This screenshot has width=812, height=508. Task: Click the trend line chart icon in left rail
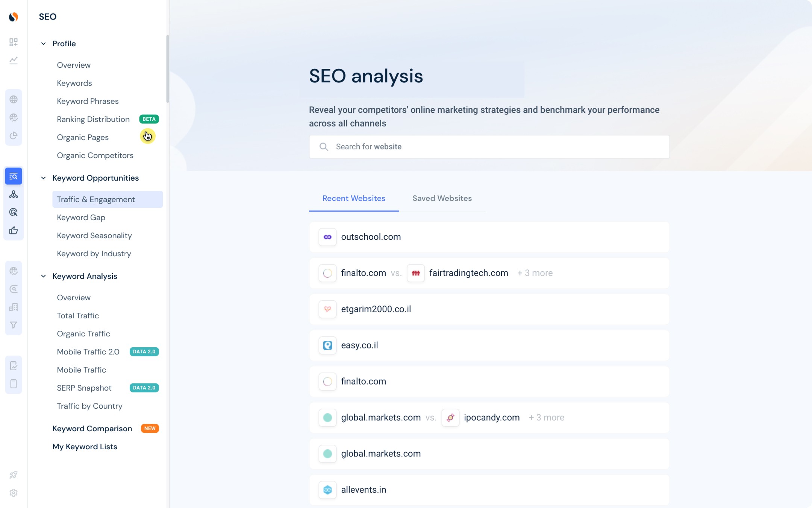[14, 60]
